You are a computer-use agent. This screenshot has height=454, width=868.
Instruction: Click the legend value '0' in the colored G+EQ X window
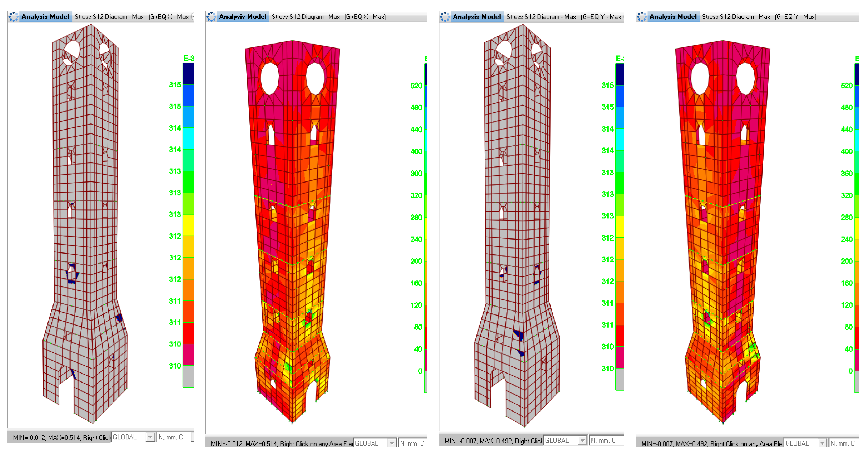pyautogui.click(x=420, y=371)
